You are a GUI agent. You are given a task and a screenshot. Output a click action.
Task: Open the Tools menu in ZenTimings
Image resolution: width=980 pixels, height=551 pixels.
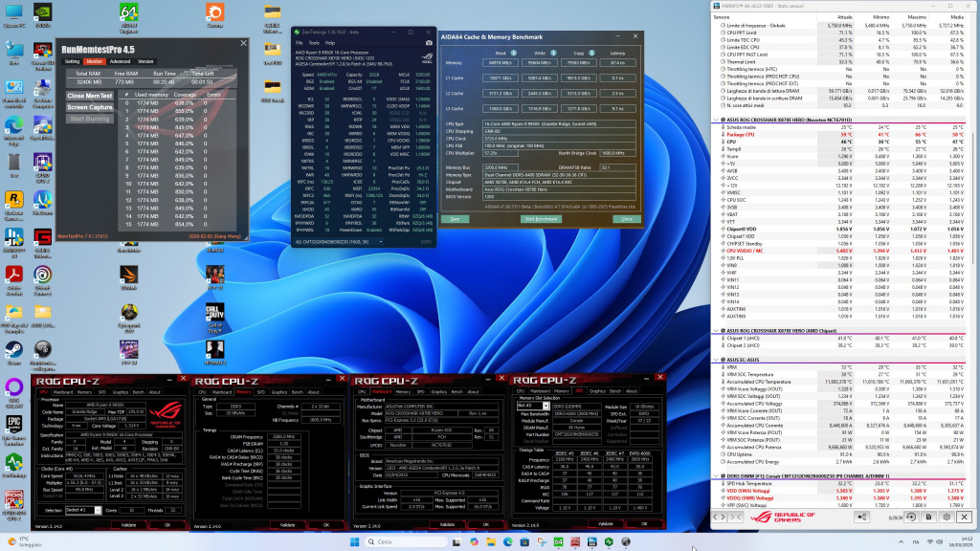pos(314,43)
